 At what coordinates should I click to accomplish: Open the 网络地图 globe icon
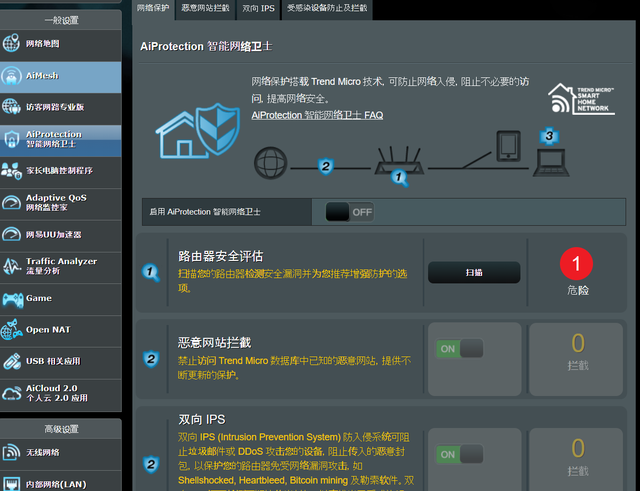(x=11, y=43)
